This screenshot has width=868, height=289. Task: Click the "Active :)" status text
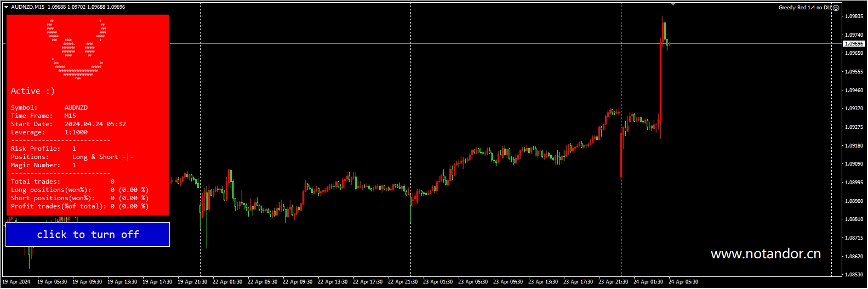[33, 91]
